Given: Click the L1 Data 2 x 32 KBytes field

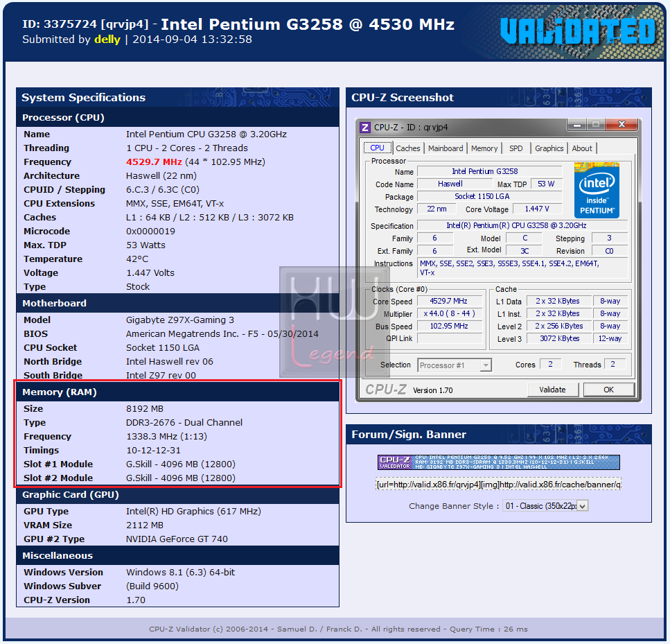Looking at the screenshot, I should point(559,301).
